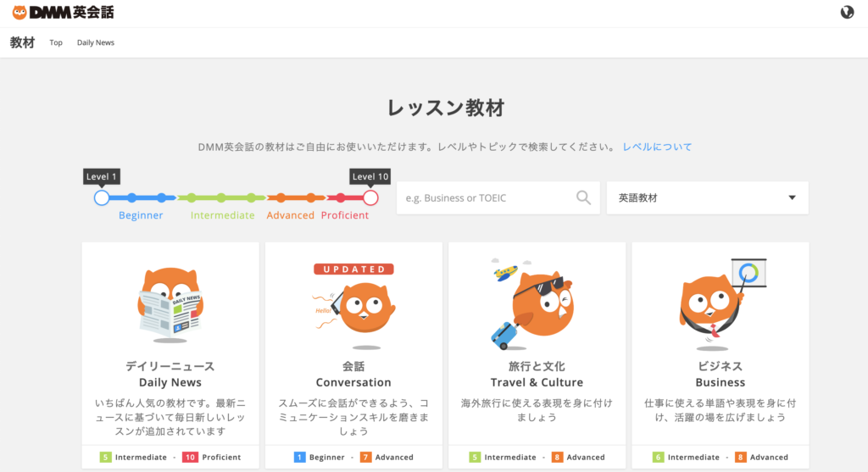Click the レッスン教材 page heading
The image size is (868, 472).
pos(446,108)
